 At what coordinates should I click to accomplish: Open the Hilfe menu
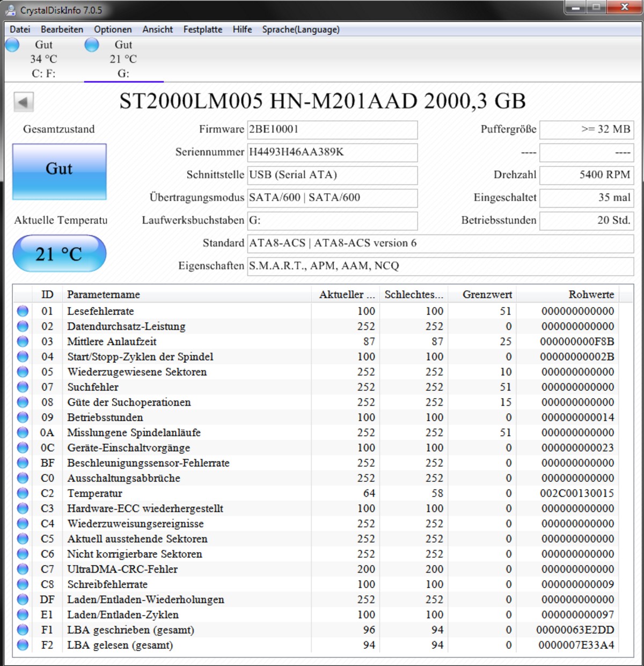tap(242, 30)
